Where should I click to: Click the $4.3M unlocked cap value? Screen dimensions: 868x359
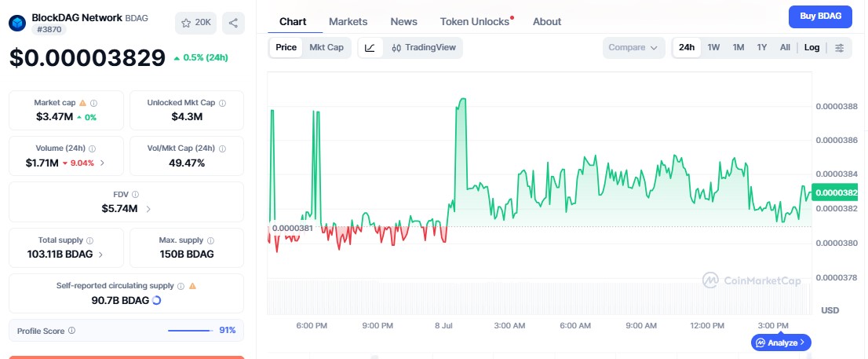187,117
